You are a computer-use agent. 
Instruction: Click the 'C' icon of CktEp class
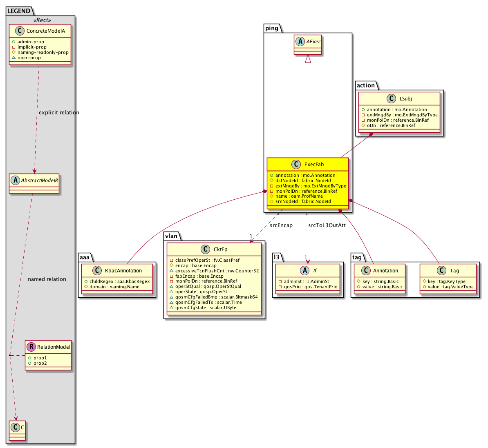click(206, 249)
